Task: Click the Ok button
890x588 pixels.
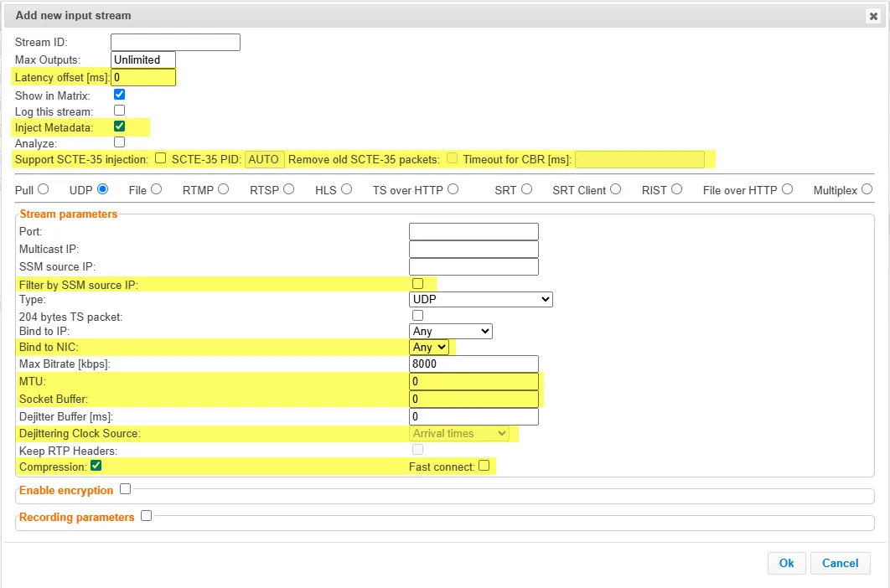Action: [x=787, y=563]
